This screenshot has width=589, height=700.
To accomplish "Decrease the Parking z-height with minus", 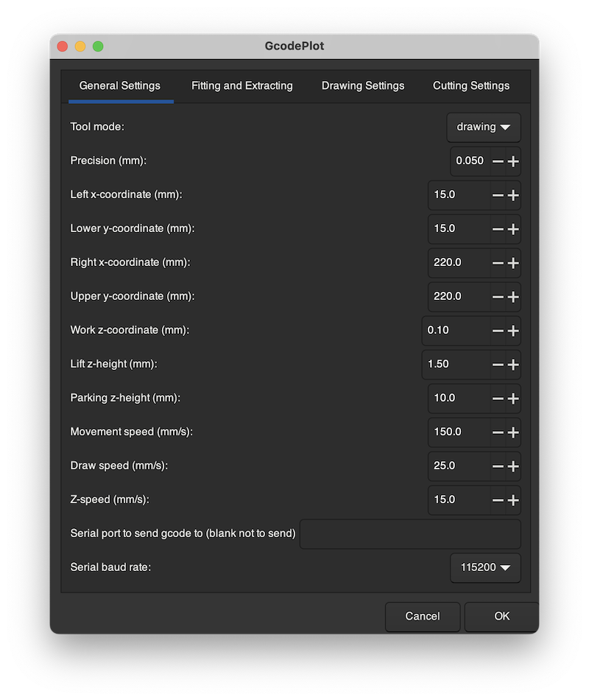I will (x=498, y=399).
